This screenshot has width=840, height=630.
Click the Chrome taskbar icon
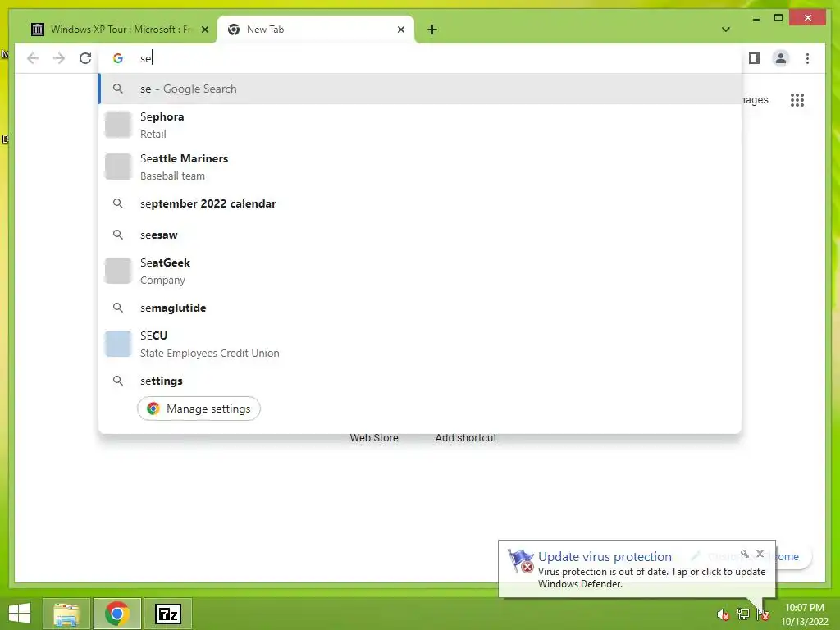tap(116, 614)
